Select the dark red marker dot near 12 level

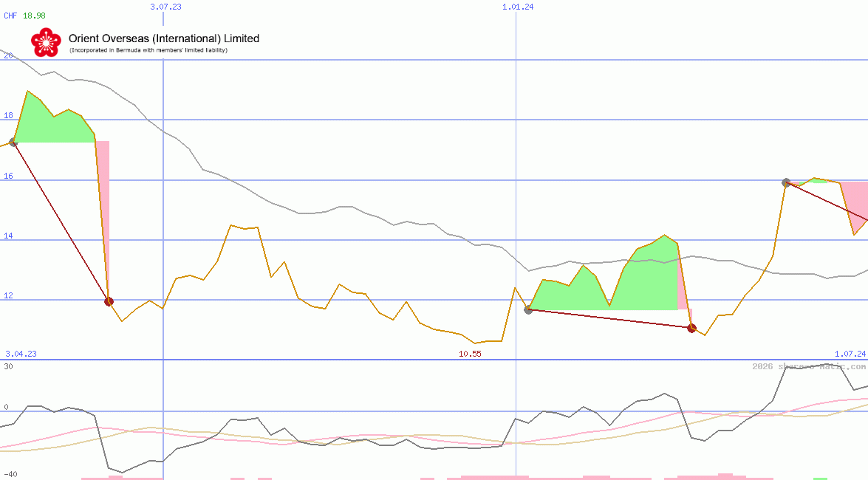(109, 301)
